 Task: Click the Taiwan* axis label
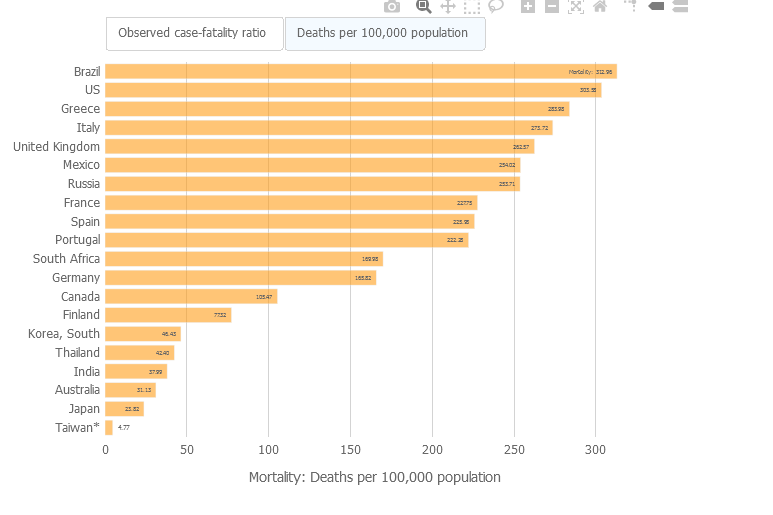coord(77,428)
